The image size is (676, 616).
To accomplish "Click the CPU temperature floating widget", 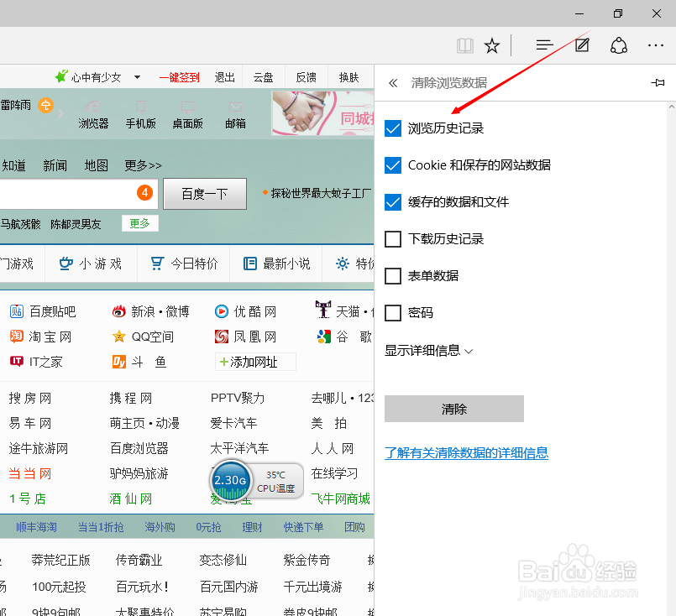I will (x=257, y=480).
